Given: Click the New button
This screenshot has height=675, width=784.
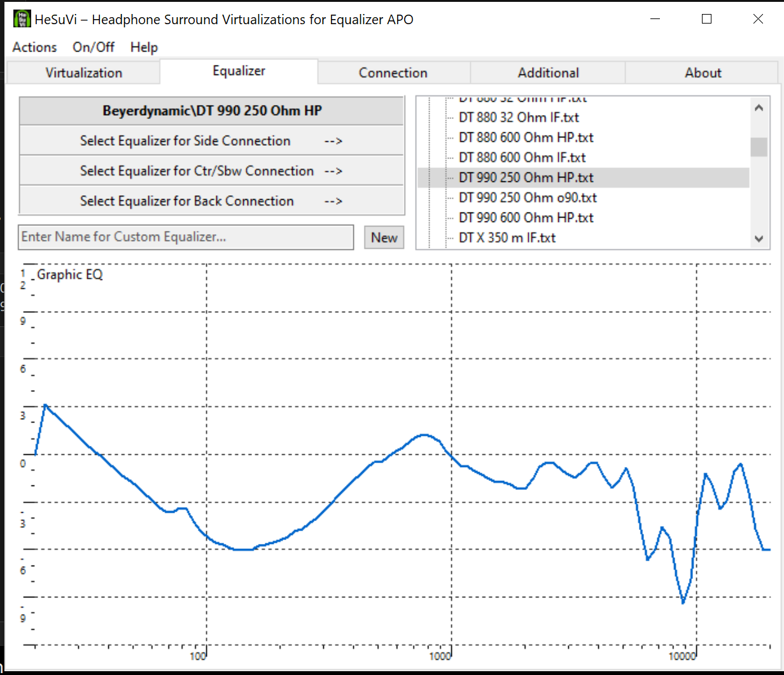Looking at the screenshot, I should (384, 237).
